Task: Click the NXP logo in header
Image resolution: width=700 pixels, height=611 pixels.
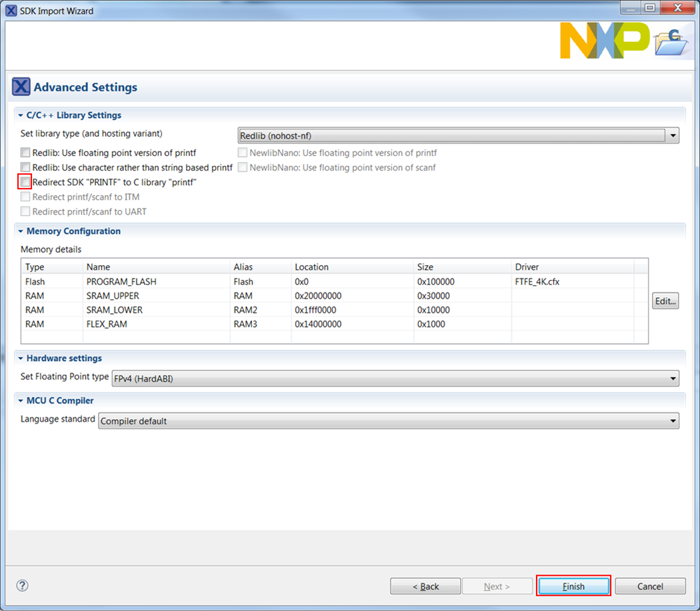Action: click(604, 40)
